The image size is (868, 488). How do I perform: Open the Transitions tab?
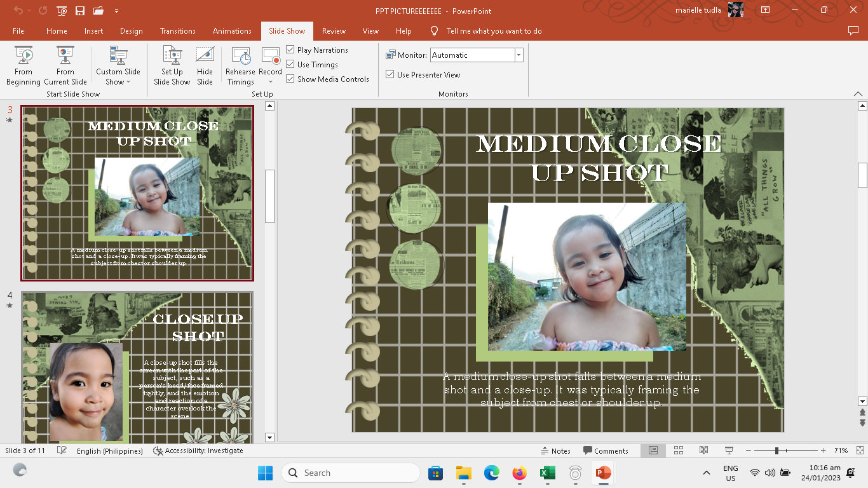[x=178, y=30]
